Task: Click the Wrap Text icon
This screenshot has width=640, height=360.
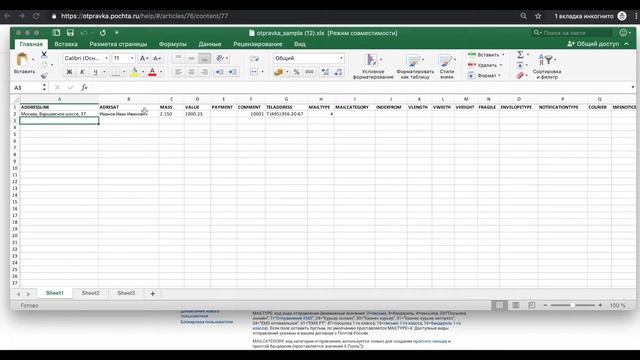Action: (254, 58)
